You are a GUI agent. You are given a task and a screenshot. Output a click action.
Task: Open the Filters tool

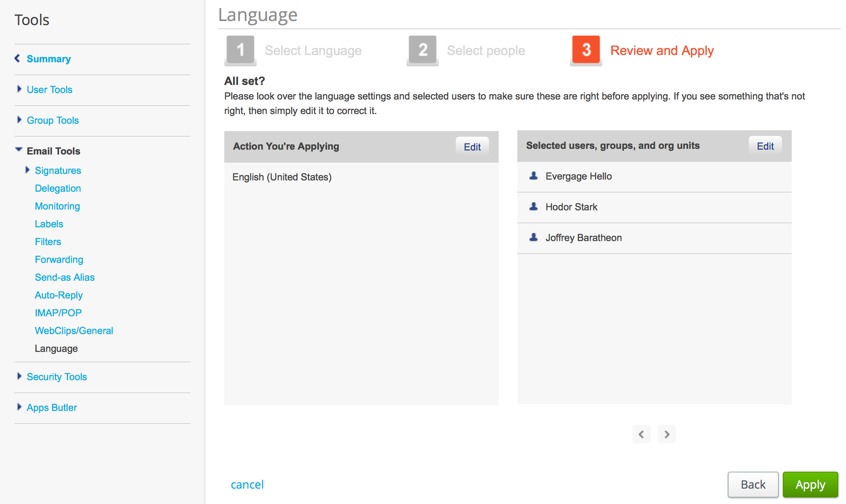click(x=48, y=242)
